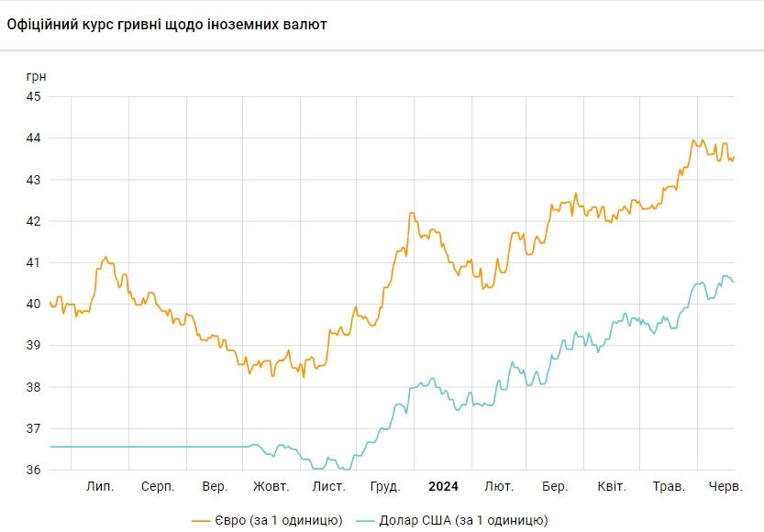
Task: Click the 45 value on the vertical axis
Action: click(33, 96)
